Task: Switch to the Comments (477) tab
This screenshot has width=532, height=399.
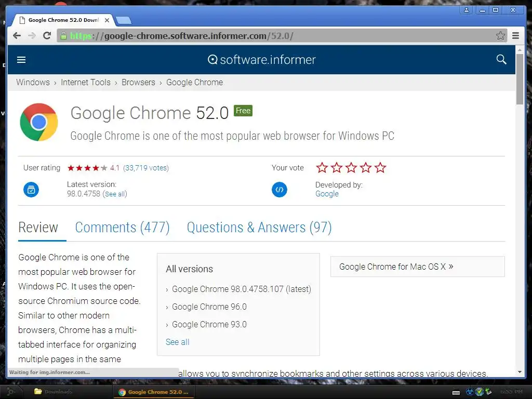Action: click(x=122, y=228)
